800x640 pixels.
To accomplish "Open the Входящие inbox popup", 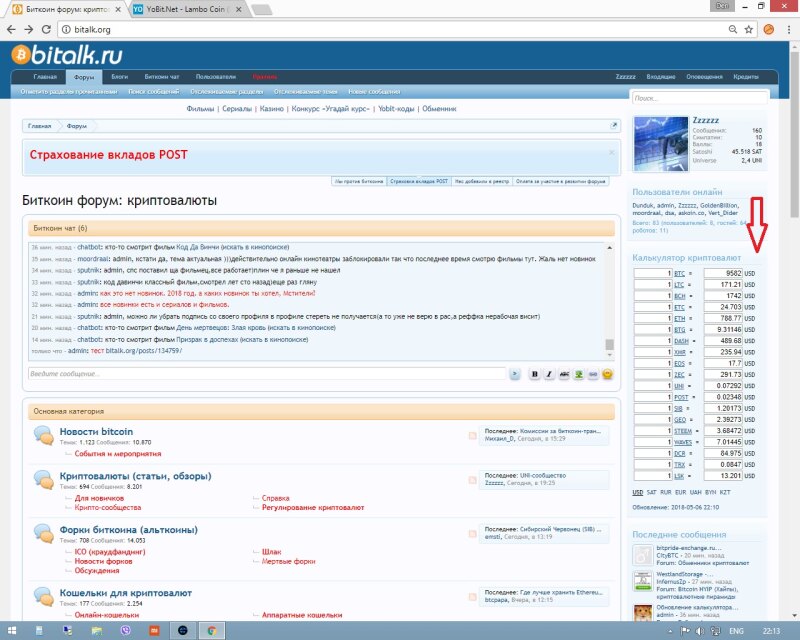I will tap(661, 77).
